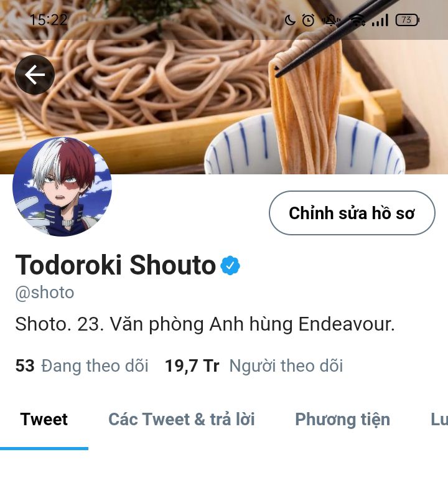Tap the bio text about Endeavour
Viewport: 448px width, 485px height.
(x=205, y=324)
